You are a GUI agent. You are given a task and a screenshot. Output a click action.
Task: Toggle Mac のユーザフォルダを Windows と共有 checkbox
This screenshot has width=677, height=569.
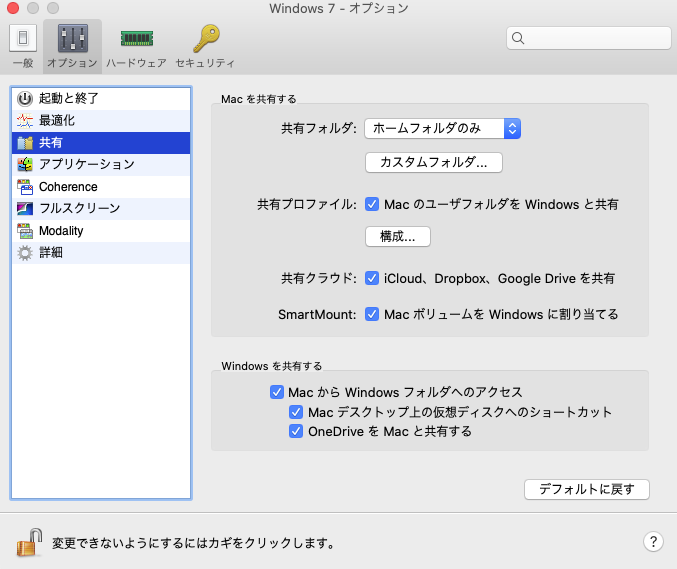click(x=372, y=204)
